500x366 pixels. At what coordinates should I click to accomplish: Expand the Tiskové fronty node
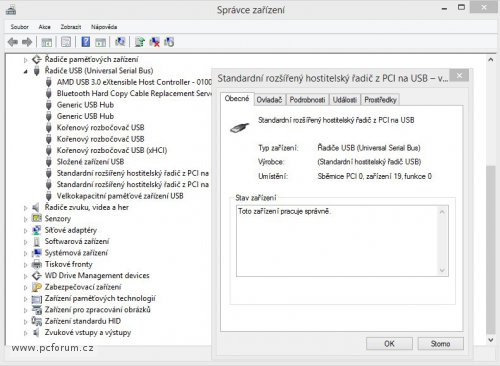pyautogui.click(x=26, y=265)
